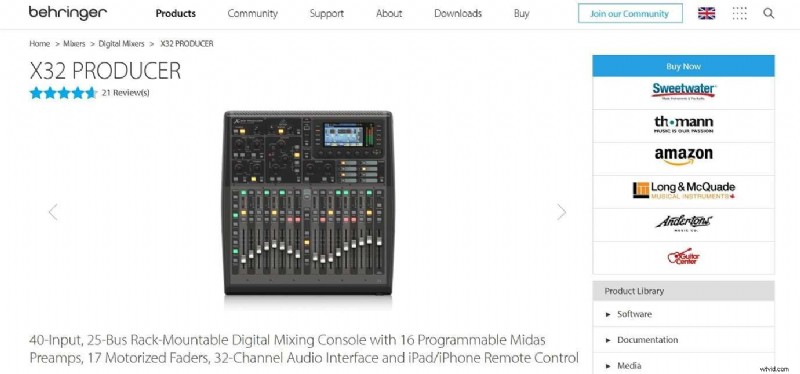Image resolution: width=800 pixels, height=374 pixels.
Task: Open the Behringer logo home link
Action: click(68, 13)
